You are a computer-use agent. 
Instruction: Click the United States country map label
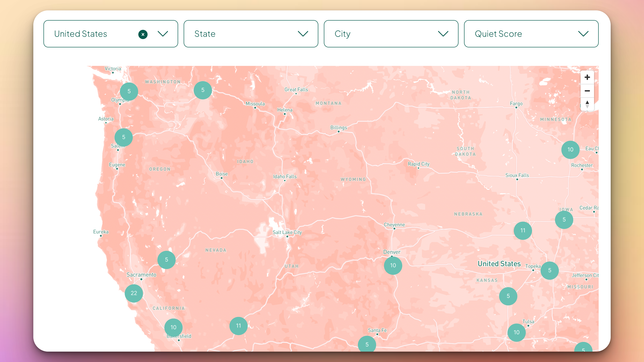click(499, 264)
